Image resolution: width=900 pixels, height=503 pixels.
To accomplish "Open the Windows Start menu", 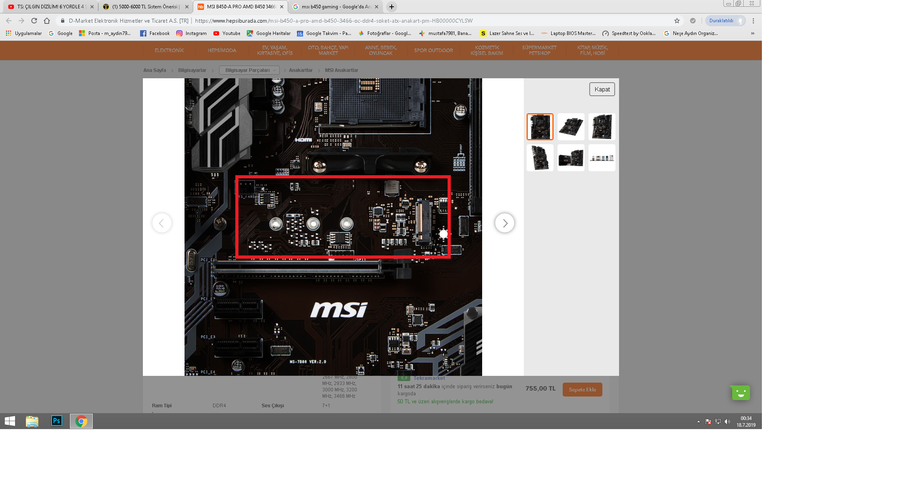I will coord(10,421).
